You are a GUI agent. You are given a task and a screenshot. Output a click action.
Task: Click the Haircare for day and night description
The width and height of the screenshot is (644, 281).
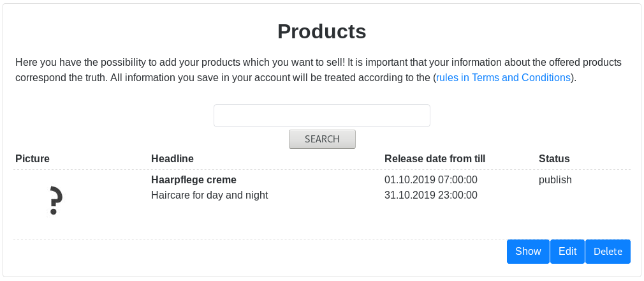pos(209,195)
